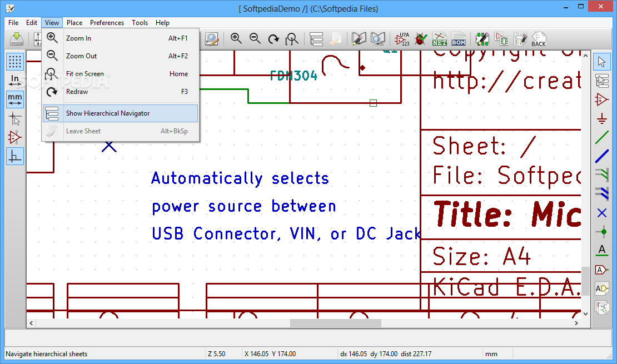Select the Bus to Bus Entry tool

[601, 194]
